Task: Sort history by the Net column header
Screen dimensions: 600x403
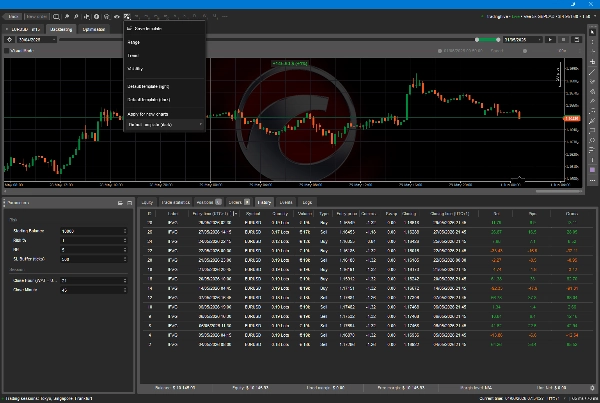Action: click(x=496, y=214)
